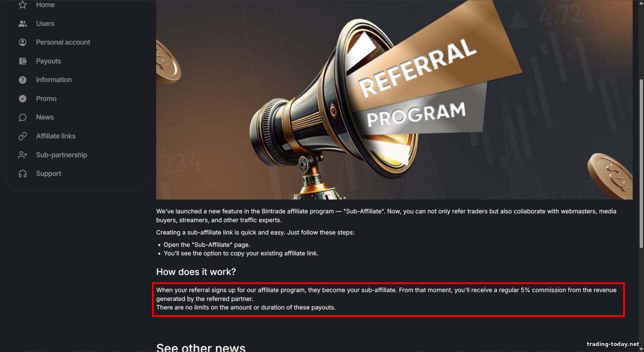Click the star icon next to Home
Image resolution: width=644 pixels, height=352 pixels.
pos(23,5)
